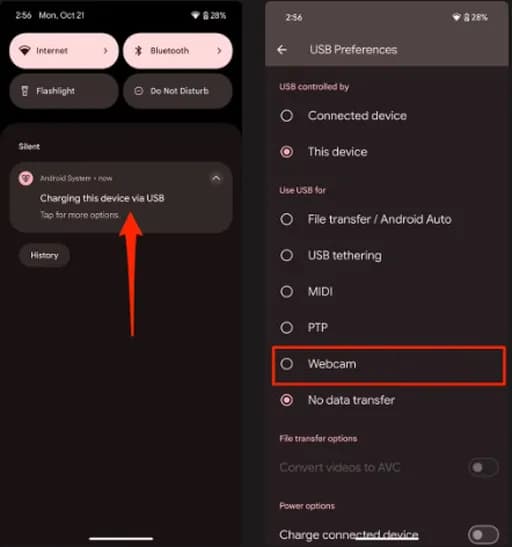Open Bluetooth panel via its chevron

click(x=219, y=51)
